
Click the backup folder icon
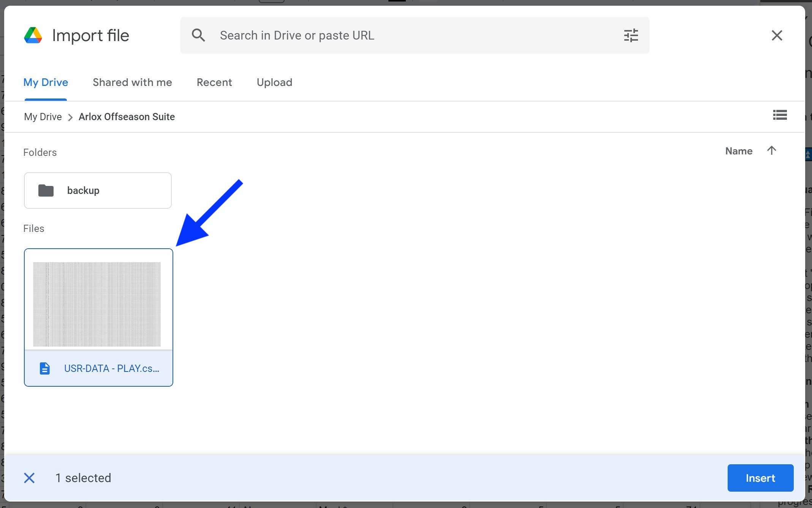46,190
